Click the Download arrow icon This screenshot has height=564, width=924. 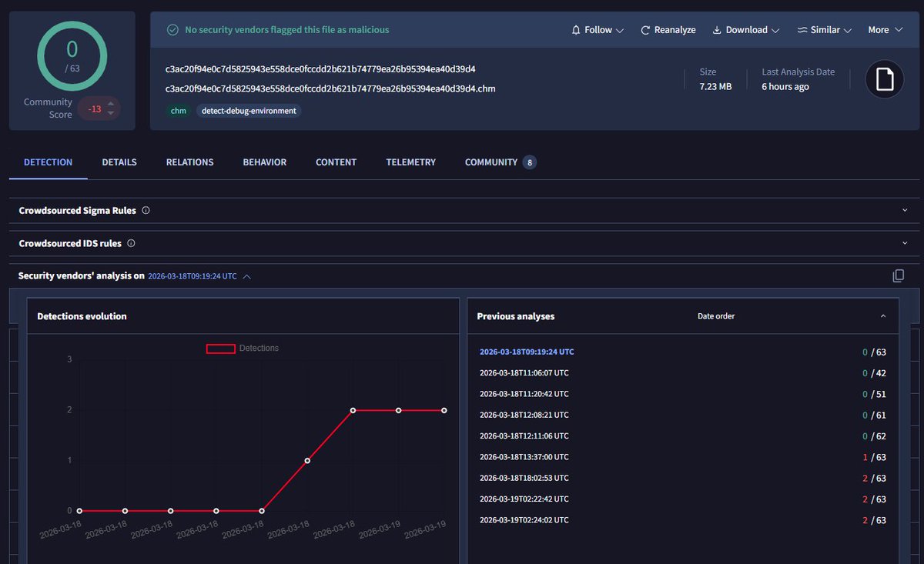pos(717,30)
